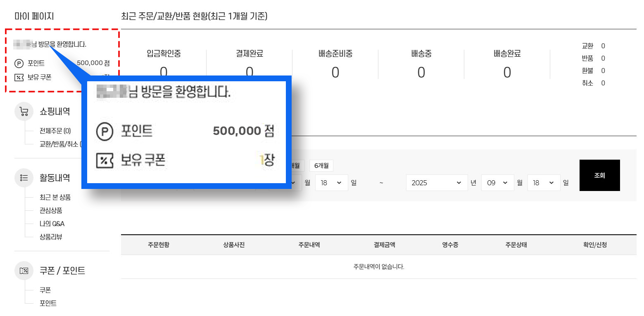Open 포인트 menu link under 쿠폰 / 포인트
Screen dimensions: 644x316
[48, 303]
